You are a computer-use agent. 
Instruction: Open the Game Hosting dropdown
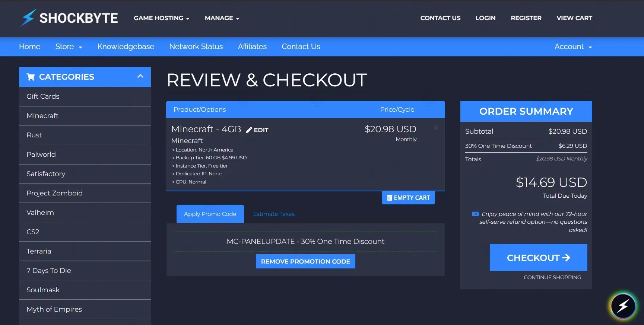coord(161,18)
